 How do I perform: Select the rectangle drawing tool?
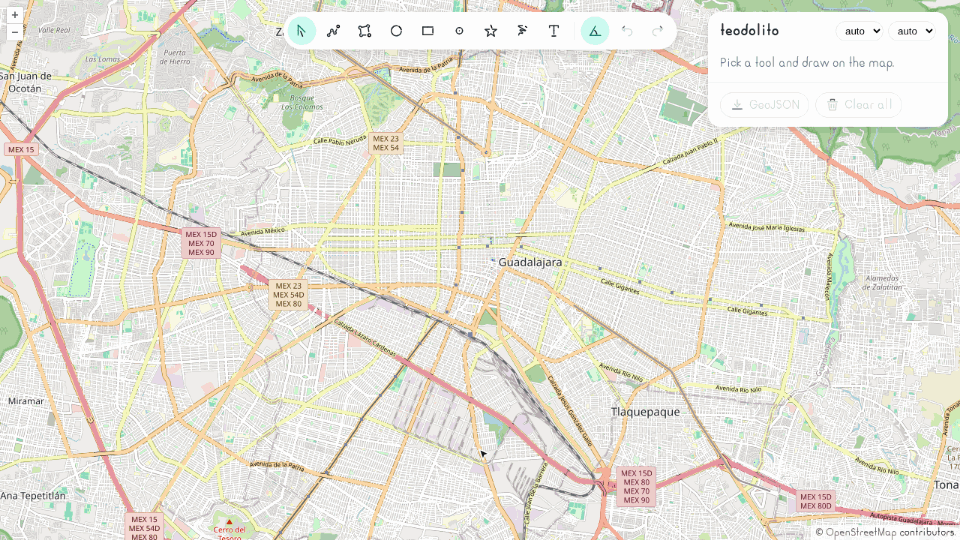[x=428, y=31]
